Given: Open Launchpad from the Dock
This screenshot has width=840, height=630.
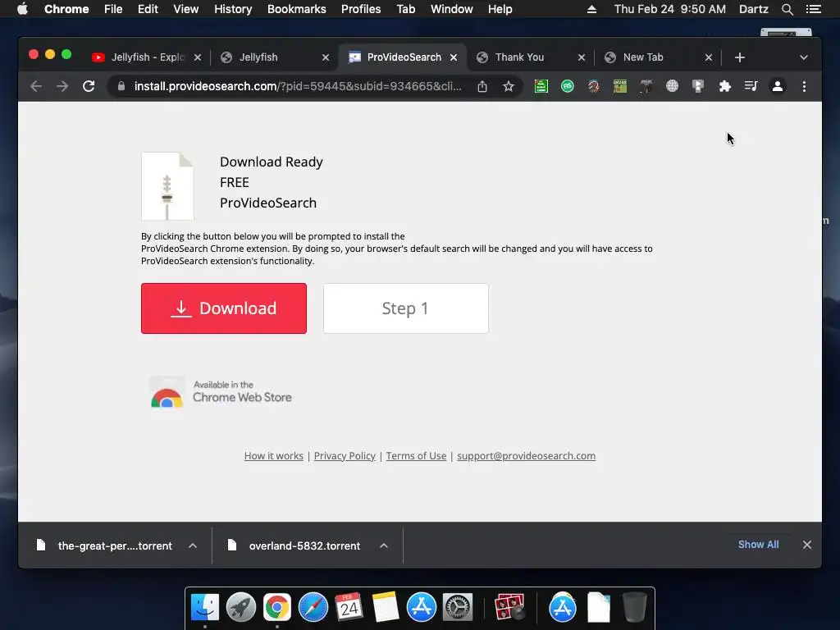Looking at the screenshot, I should [241, 608].
